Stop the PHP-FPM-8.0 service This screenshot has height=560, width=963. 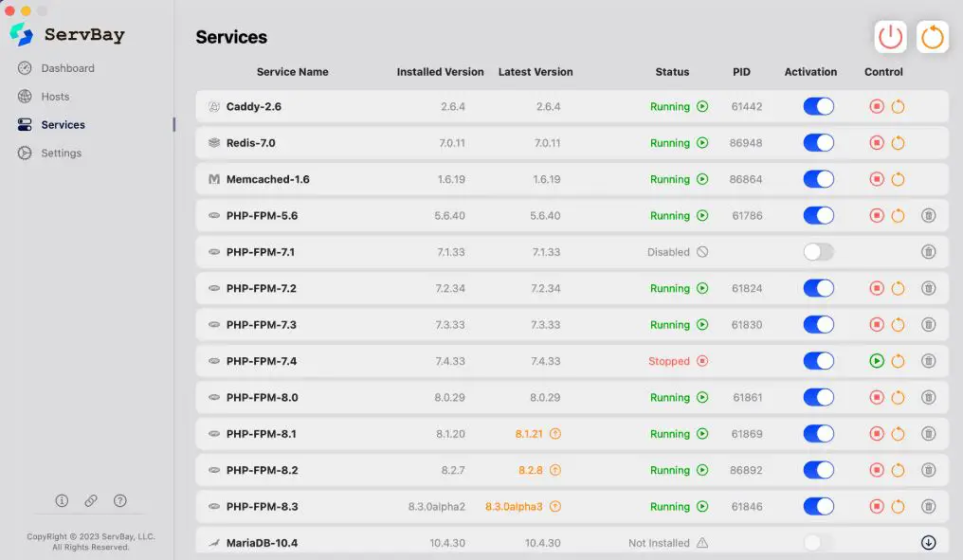(877, 397)
